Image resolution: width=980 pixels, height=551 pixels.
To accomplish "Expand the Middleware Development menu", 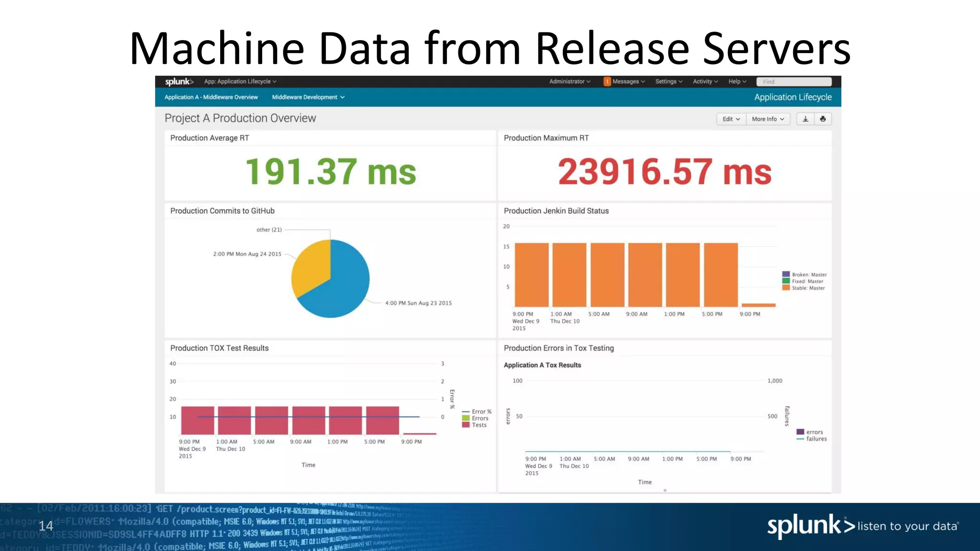I will (308, 97).
